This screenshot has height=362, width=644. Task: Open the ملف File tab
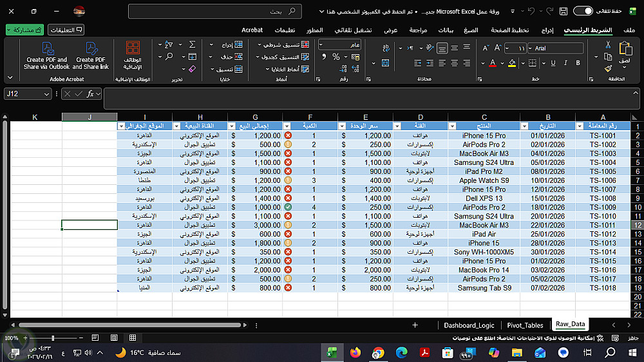coord(629,30)
